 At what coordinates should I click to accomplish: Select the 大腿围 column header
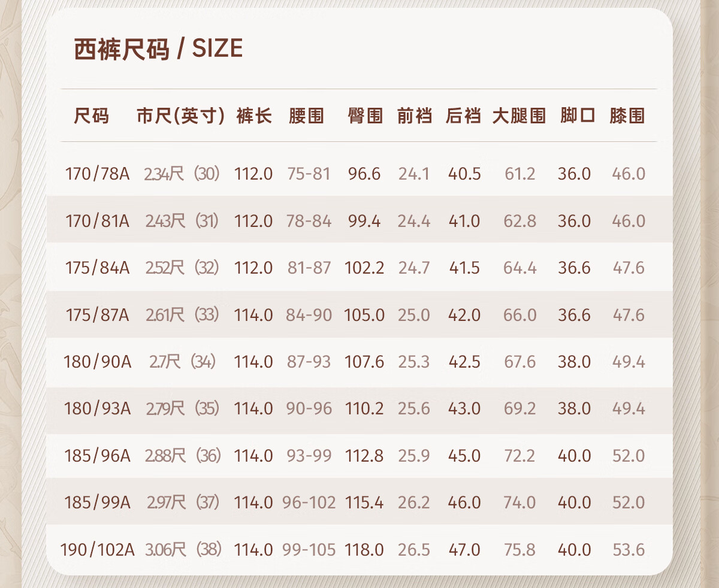(519, 116)
